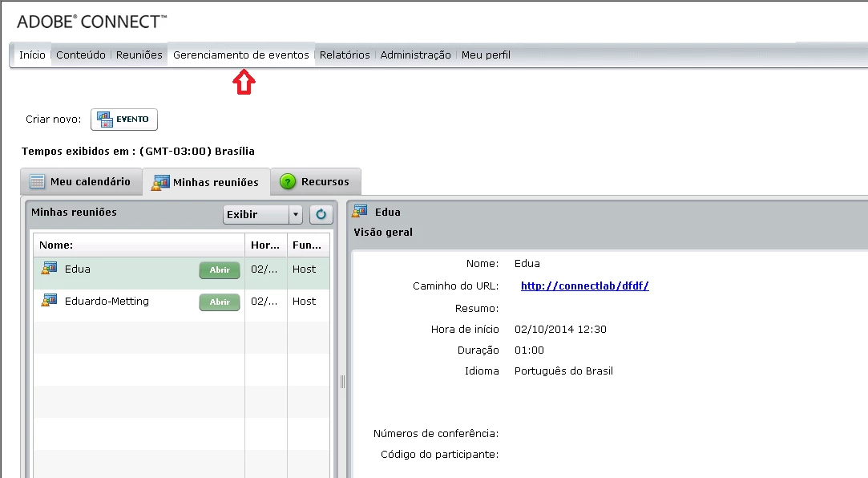The height and width of the screenshot is (478, 868).
Task: Click the panel splitter handle between list and details
Action: [x=342, y=381]
